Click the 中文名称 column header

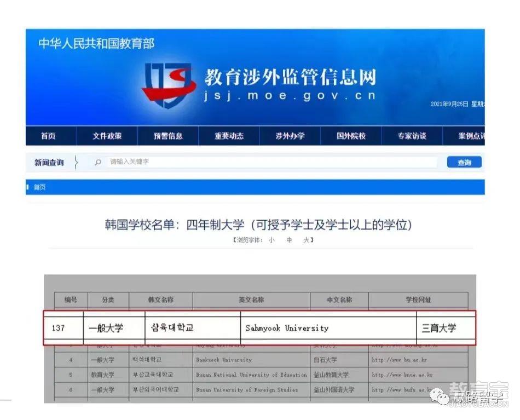coord(339,300)
